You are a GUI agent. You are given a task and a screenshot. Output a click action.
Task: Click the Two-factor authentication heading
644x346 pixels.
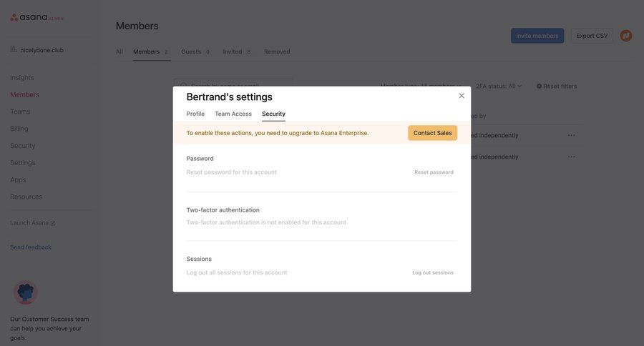click(223, 209)
